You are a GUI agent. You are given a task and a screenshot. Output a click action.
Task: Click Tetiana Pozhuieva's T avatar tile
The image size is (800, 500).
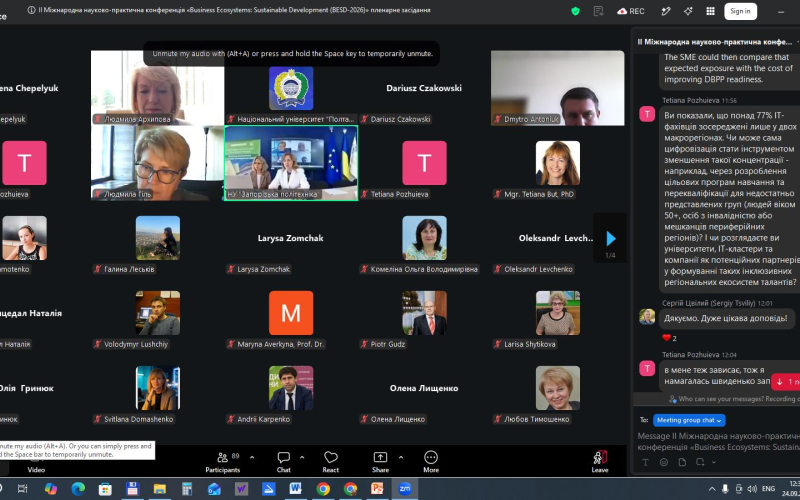pyautogui.click(x=424, y=163)
